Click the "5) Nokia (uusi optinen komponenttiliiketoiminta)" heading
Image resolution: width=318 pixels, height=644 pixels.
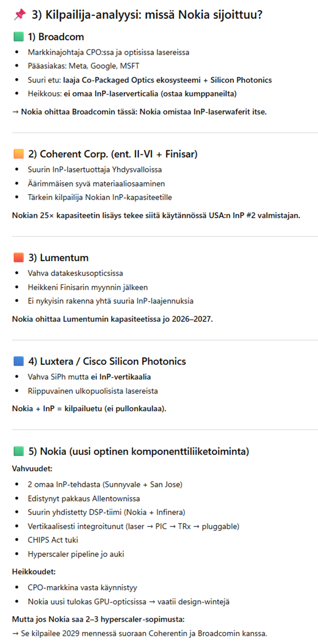[x=139, y=451]
